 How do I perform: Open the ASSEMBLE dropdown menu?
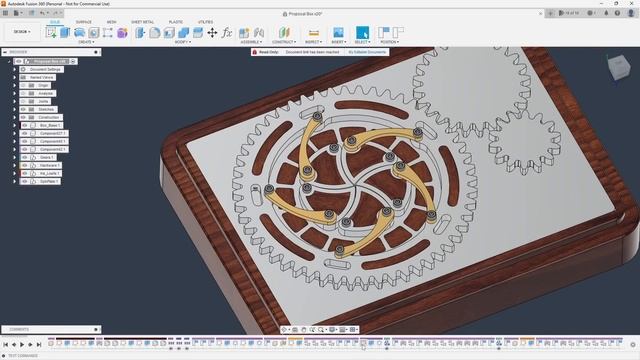point(251,42)
